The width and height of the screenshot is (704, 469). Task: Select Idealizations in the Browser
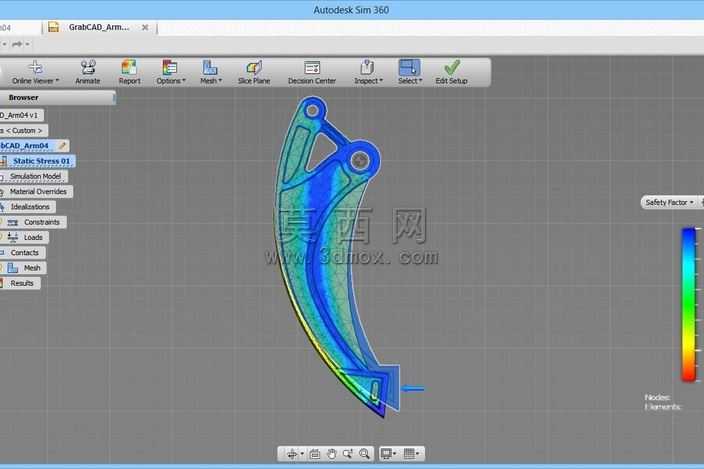coord(30,207)
